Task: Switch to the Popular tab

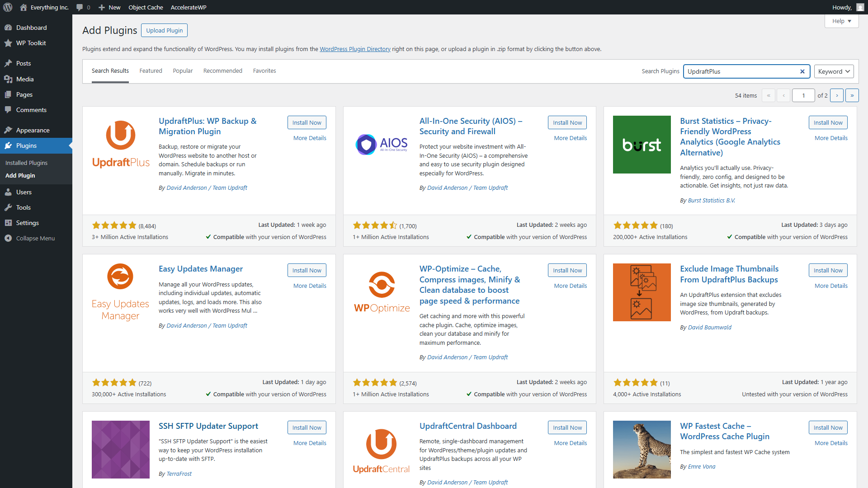Action: [x=183, y=71]
